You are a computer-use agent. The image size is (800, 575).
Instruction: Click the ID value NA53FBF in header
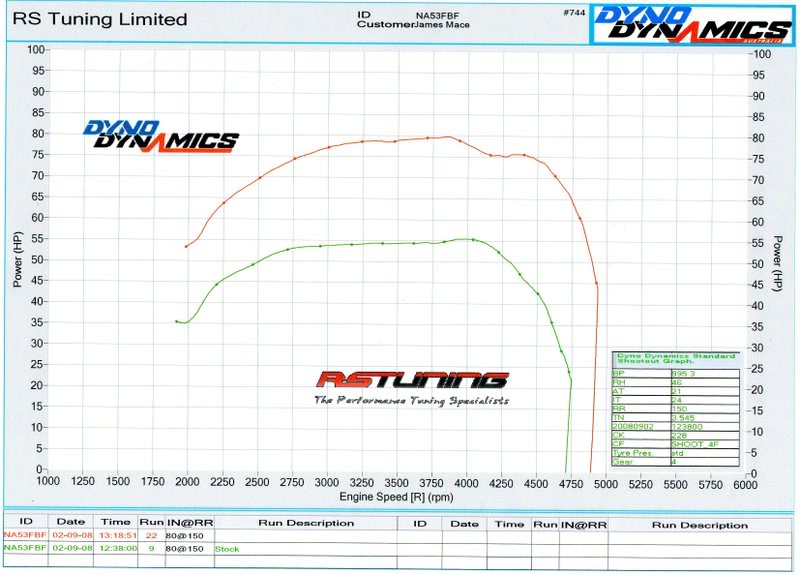click(438, 14)
